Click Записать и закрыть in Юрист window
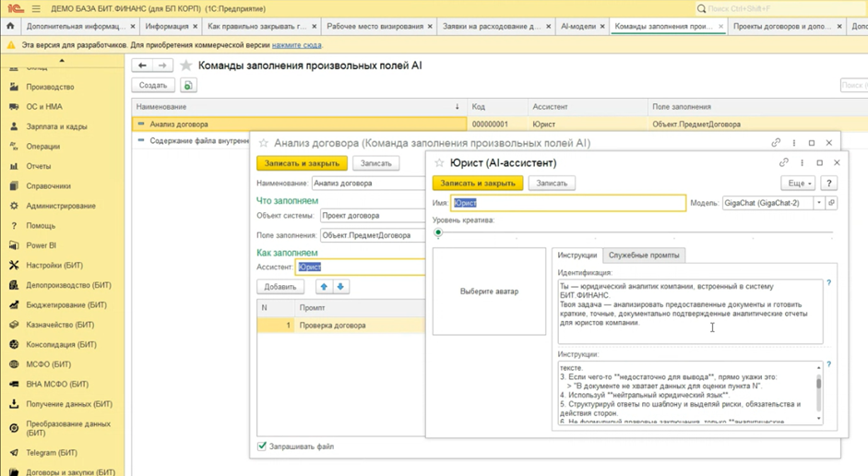The image size is (868, 476). [478, 184]
